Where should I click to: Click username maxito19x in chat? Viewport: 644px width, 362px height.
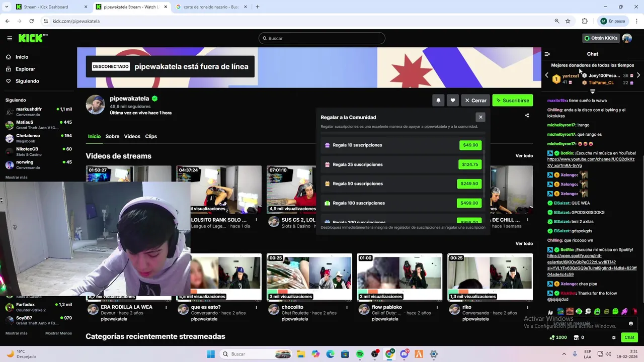[557, 101]
